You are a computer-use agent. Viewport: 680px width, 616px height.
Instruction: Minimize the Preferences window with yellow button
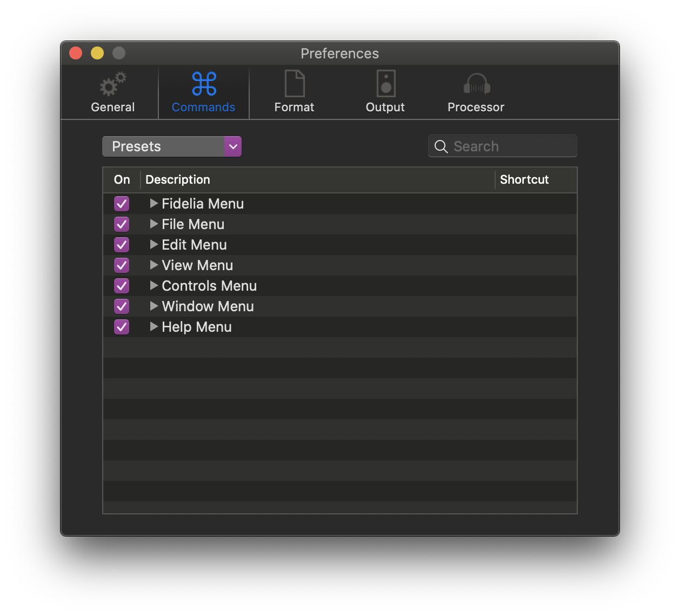[x=97, y=53]
